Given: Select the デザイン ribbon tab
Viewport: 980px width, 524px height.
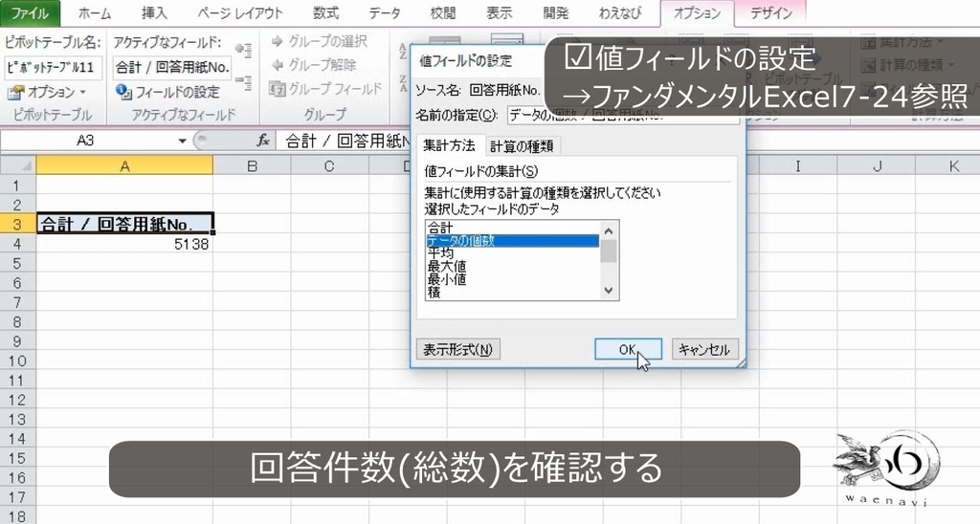Looking at the screenshot, I should [770, 13].
